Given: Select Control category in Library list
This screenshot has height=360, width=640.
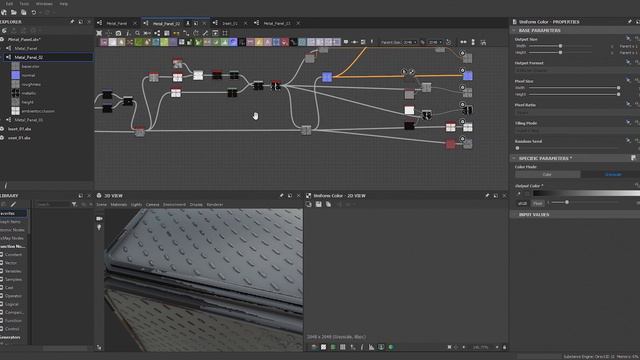Looking at the screenshot, I should (x=12, y=329).
